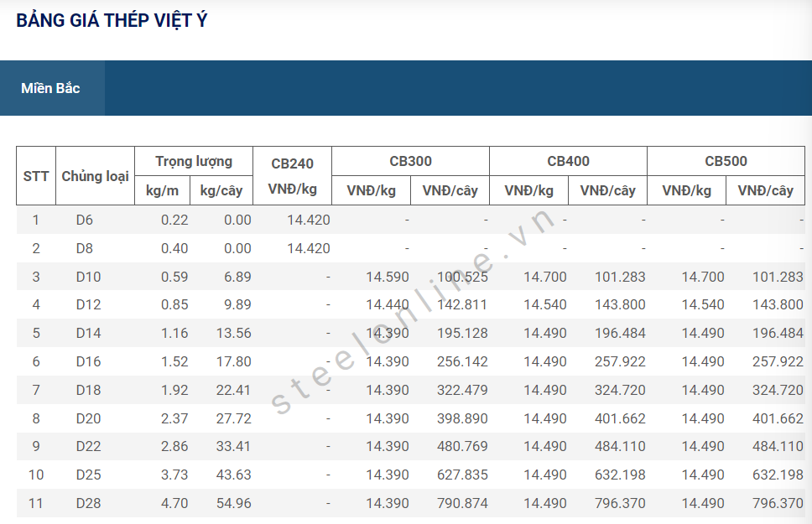
Task: Click the 627.835 value in D25 row
Action: (x=462, y=475)
